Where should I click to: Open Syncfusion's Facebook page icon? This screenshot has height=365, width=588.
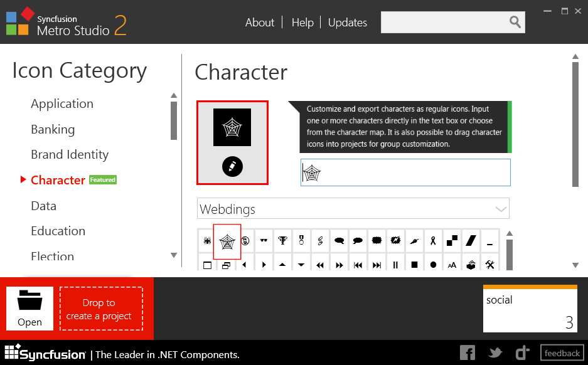pyautogui.click(x=468, y=352)
